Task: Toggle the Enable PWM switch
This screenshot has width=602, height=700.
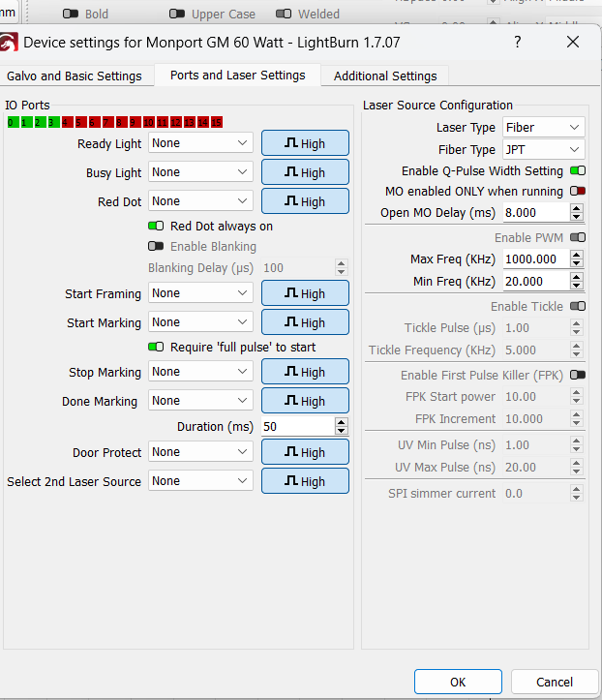Action: click(578, 237)
